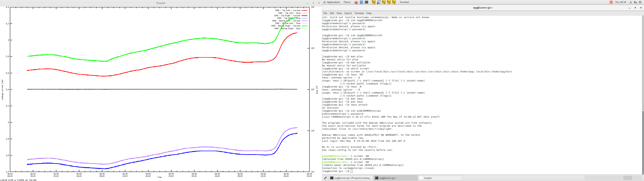Open the terminal Search menu

(348, 13)
